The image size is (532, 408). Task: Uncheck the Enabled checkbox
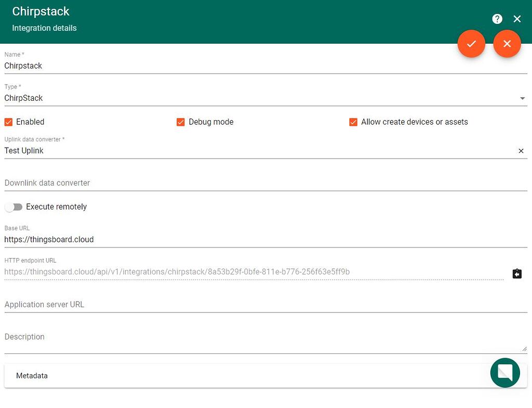(8, 122)
